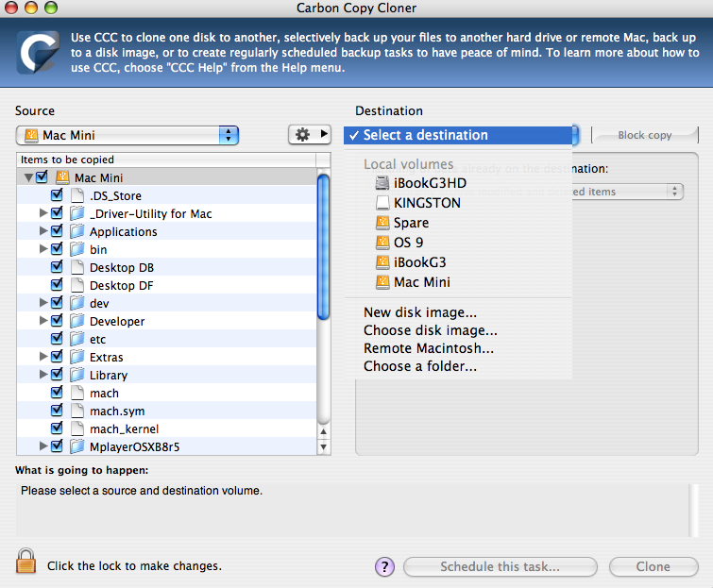This screenshot has width=713, height=588.
Task: Click the iBookG3HD hard drive icon
Action: 382,183
